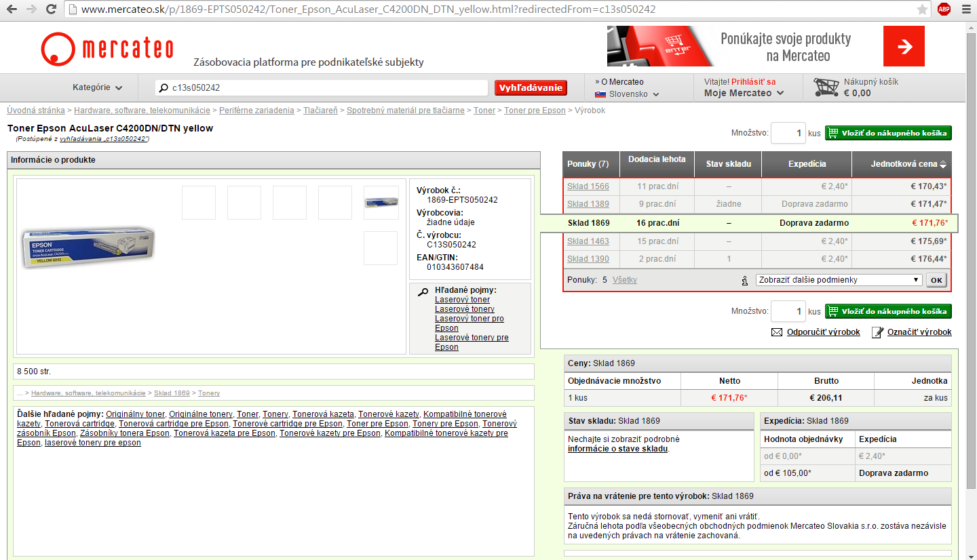Open the Toner pre Epson breadcrumb
This screenshot has height=560, width=977.
(535, 110)
